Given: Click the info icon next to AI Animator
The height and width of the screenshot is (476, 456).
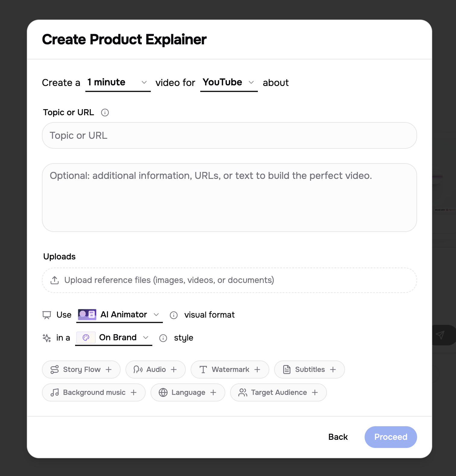Looking at the screenshot, I should coord(174,315).
